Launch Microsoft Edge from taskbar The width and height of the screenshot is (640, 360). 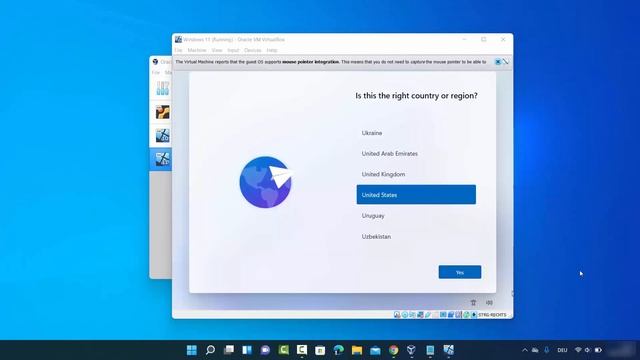[x=338, y=350]
